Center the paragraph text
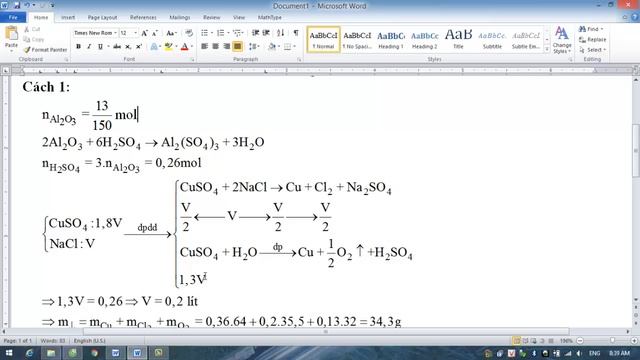The height and width of the screenshot is (360, 640). tap(216, 47)
